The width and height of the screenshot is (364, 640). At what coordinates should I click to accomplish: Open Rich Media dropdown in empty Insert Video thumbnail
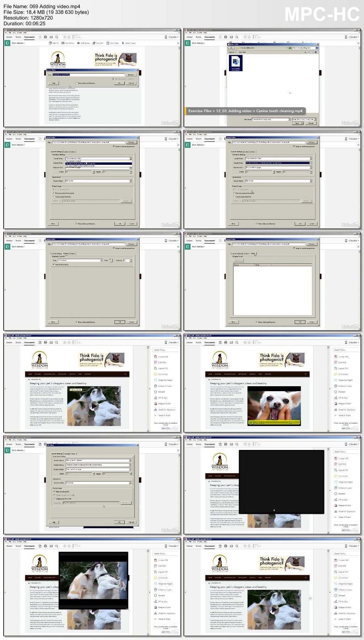18,43
